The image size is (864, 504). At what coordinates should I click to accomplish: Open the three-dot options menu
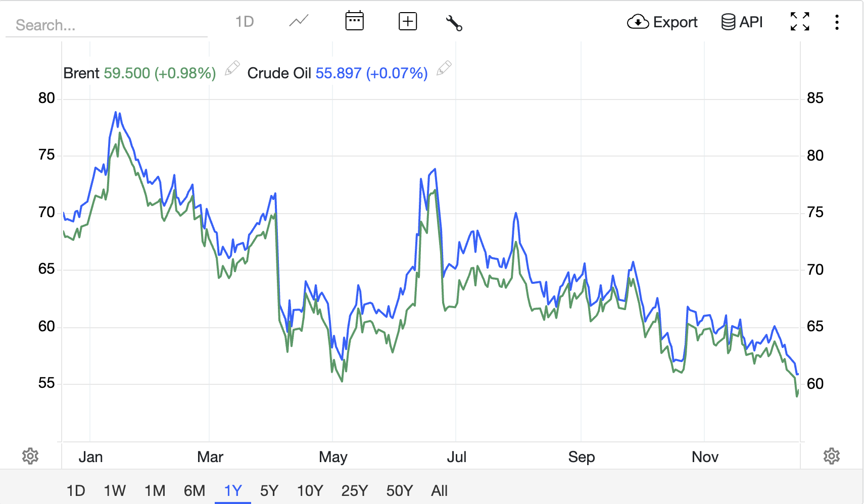coord(837,22)
